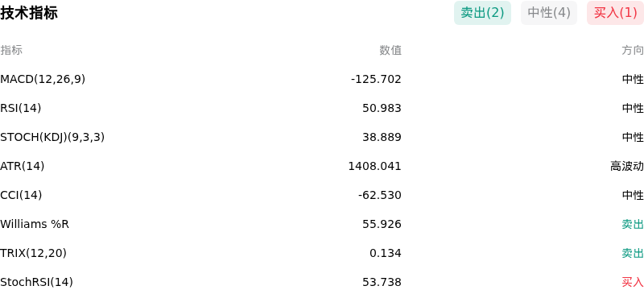
Task: Click the 中性(4) neutral filter badge
Action: [x=549, y=13]
